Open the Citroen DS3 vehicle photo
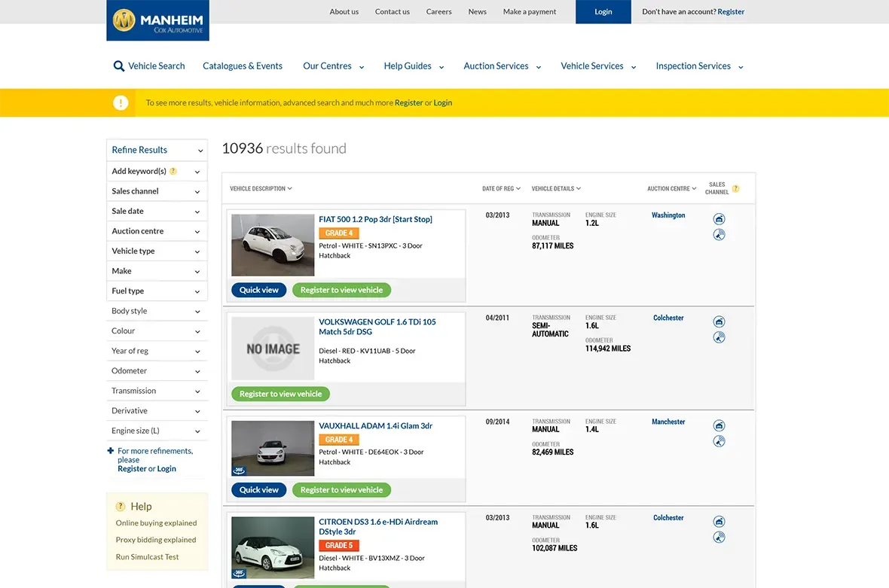The height and width of the screenshot is (588, 889). (x=273, y=548)
